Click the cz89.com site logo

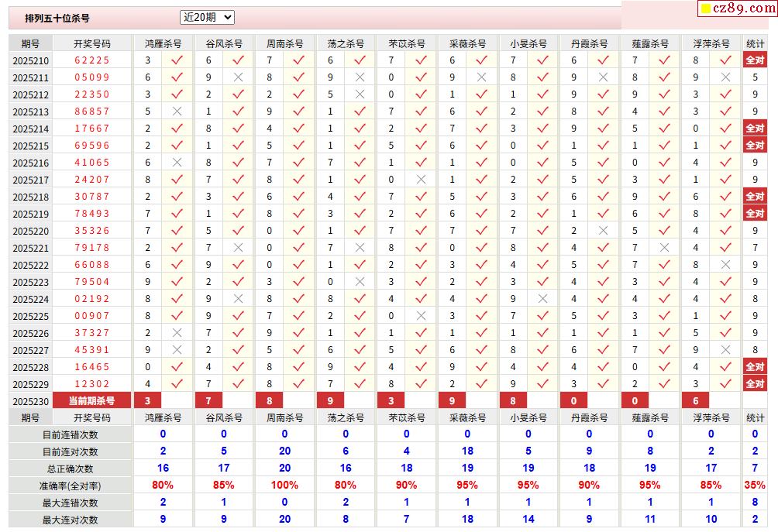pos(738,8)
